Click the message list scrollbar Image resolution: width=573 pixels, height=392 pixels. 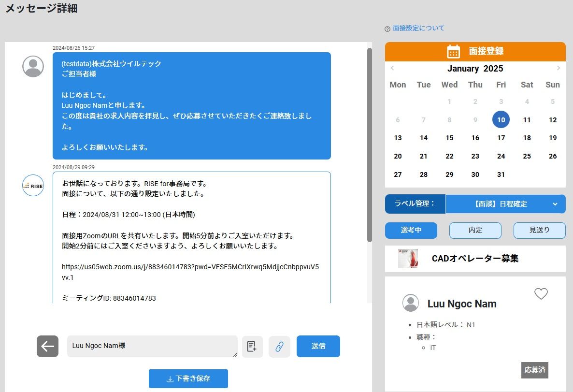(370, 145)
